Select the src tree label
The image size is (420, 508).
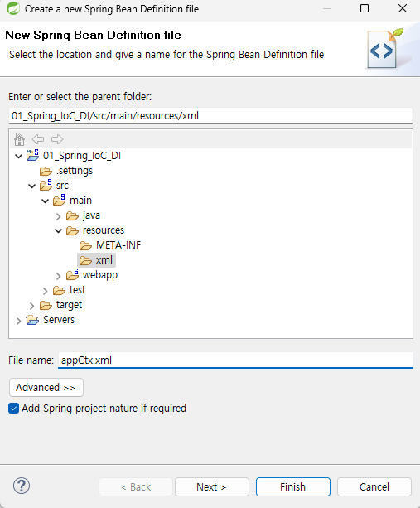(x=62, y=186)
